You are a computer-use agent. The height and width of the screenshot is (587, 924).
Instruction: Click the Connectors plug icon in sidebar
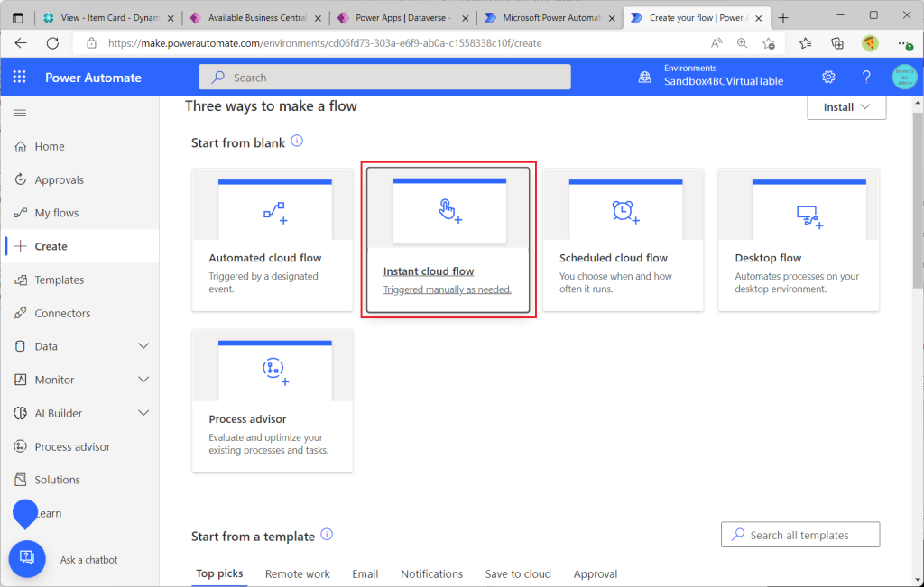click(x=21, y=313)
